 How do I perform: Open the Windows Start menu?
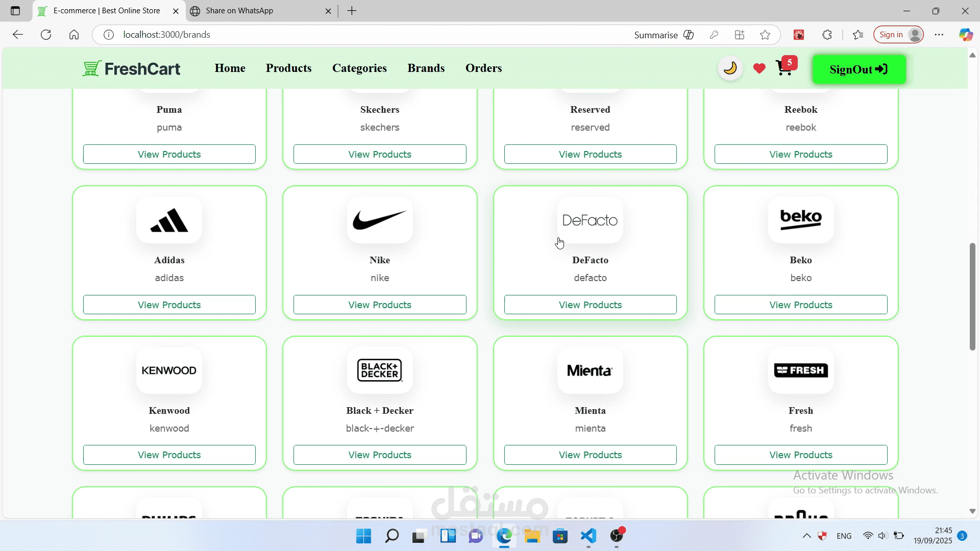pyautogui.click(x=363, y=536)
